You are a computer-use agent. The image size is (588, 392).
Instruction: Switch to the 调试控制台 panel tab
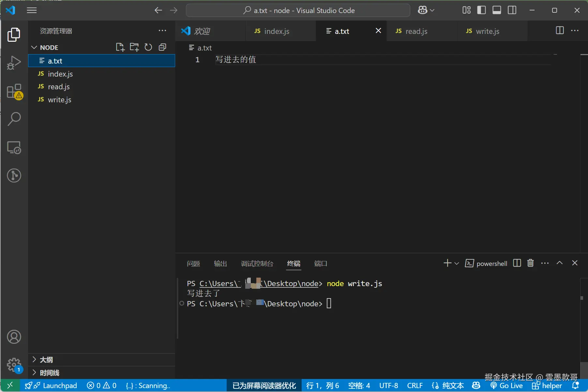(x=257, y=263)
